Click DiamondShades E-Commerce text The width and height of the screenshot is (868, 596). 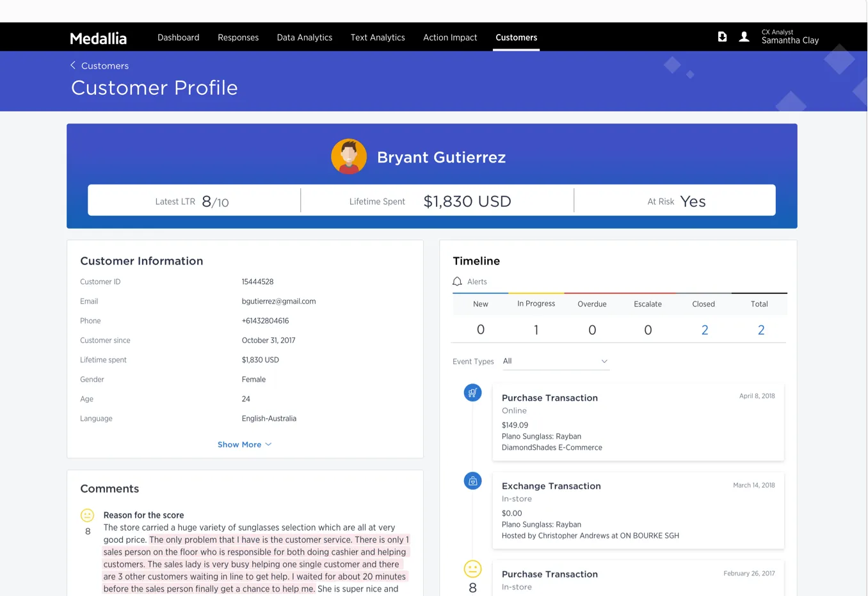click(552, 447)
